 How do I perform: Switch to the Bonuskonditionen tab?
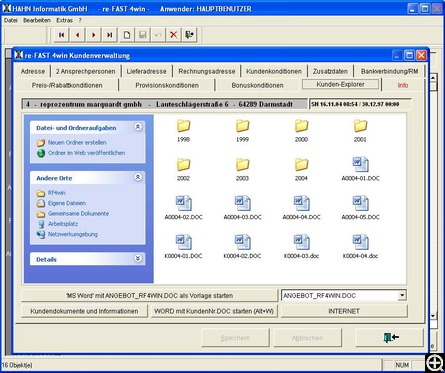257,85
